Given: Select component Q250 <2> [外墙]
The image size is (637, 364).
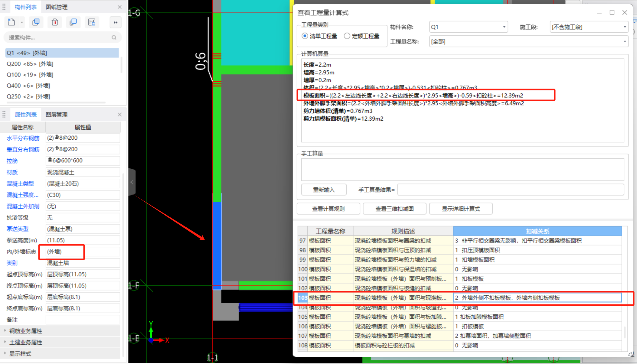Looking at the screenshot, I should click(x=62, y=96).
